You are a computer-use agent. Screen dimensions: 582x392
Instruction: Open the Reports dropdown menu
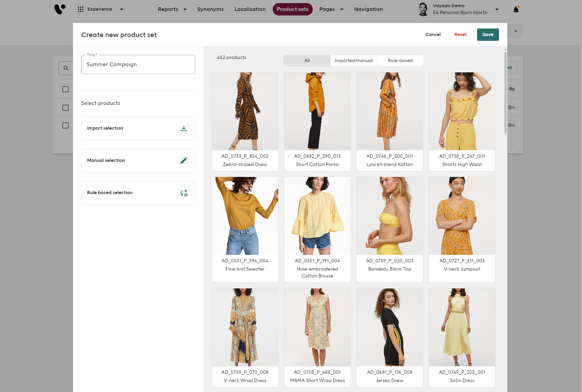(172, 9)
